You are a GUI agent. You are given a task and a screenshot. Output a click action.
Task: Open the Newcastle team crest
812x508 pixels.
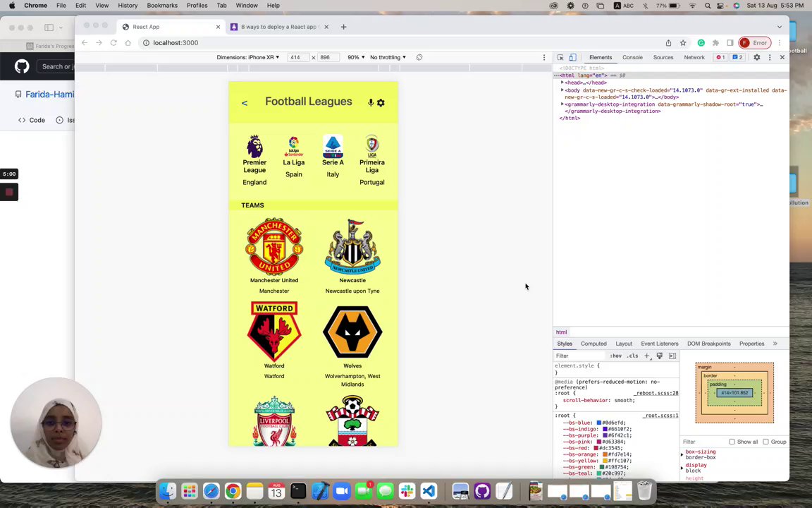point(352,247)
